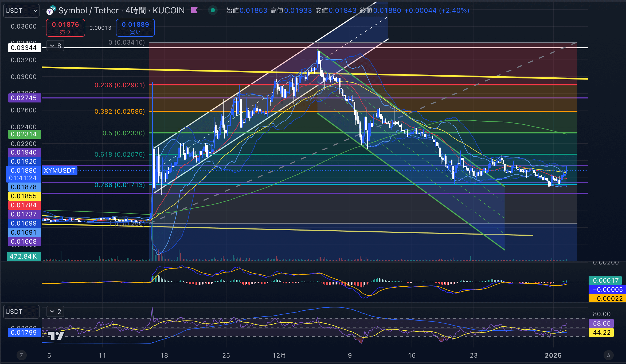Click the MACD value −0.00005 label
Viewport: 626px width, 364px height.
pyautogui.click(x=607, y=290)
